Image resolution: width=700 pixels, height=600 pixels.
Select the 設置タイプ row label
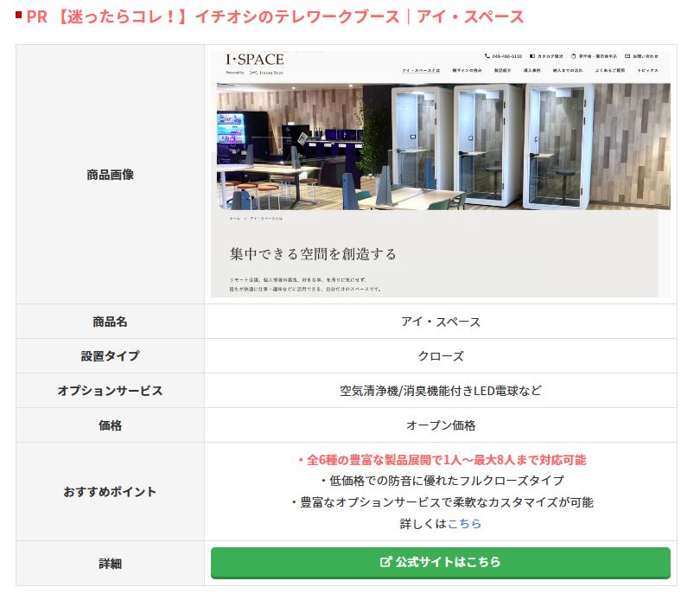pyautogui.click(x=111, y=356)
